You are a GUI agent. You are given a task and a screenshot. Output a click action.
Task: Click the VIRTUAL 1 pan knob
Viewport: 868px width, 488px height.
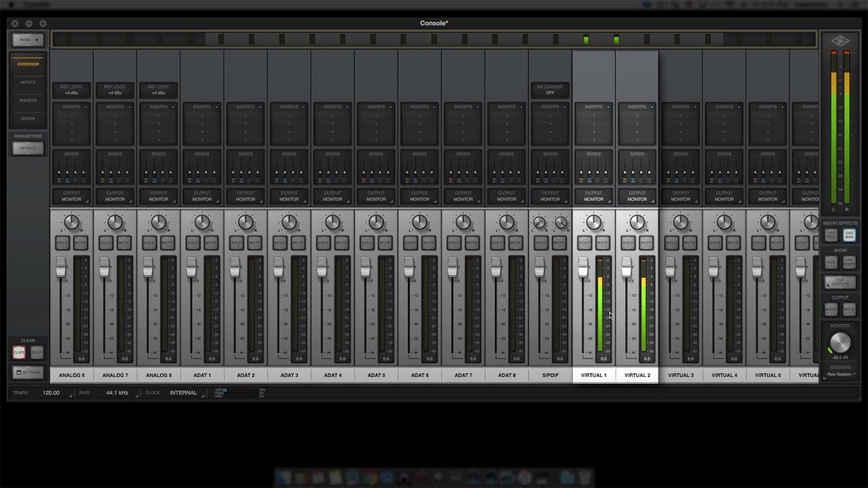tap(593, 222)
